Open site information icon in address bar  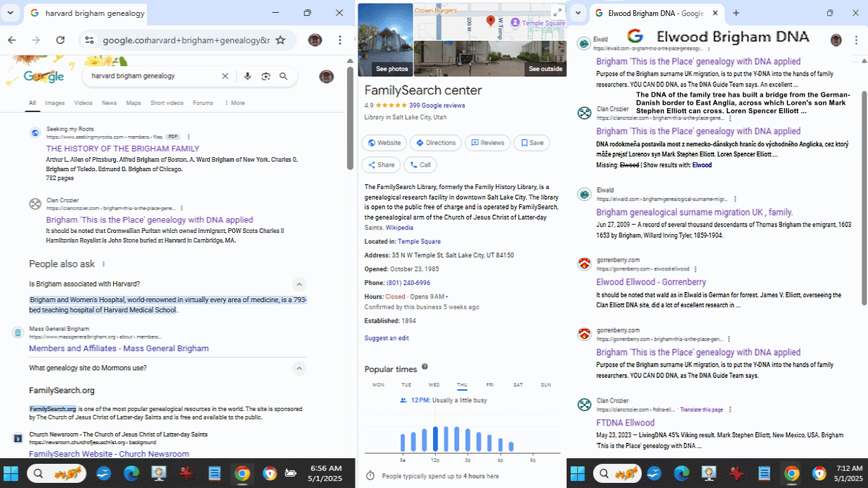coord(90,40)
